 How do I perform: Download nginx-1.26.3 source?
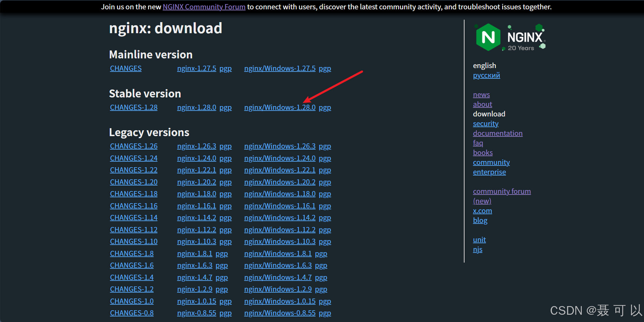point(197,146)
